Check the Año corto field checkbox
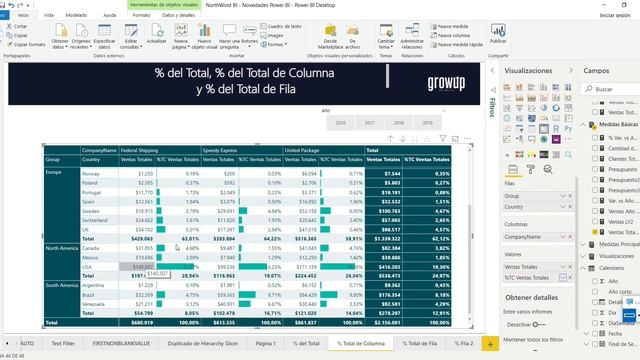 tap(595, 292)
